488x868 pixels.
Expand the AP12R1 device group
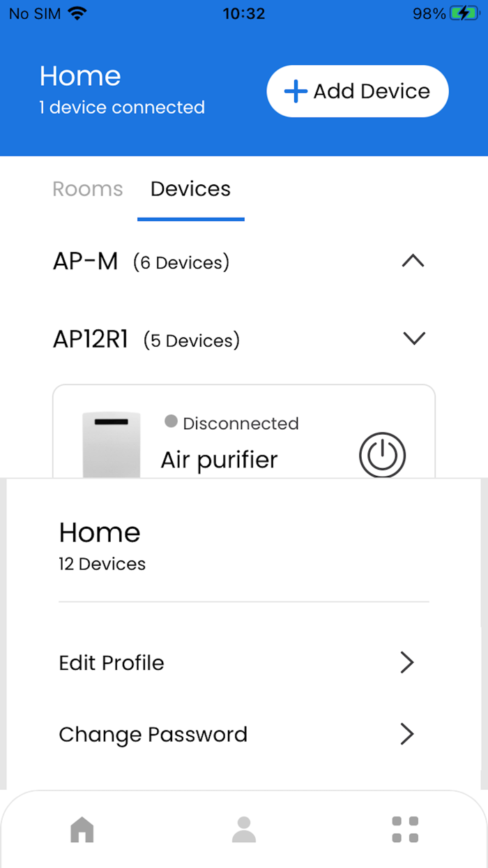413,338
